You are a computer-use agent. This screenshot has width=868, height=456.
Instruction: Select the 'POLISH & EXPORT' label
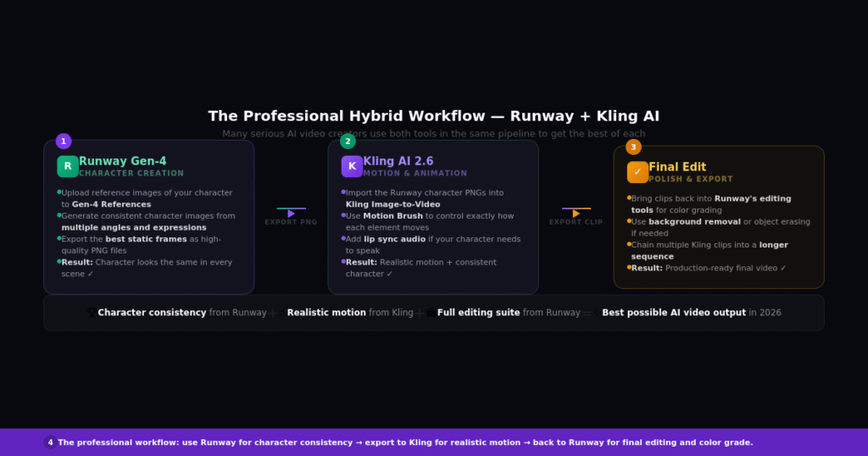(691, 180)
